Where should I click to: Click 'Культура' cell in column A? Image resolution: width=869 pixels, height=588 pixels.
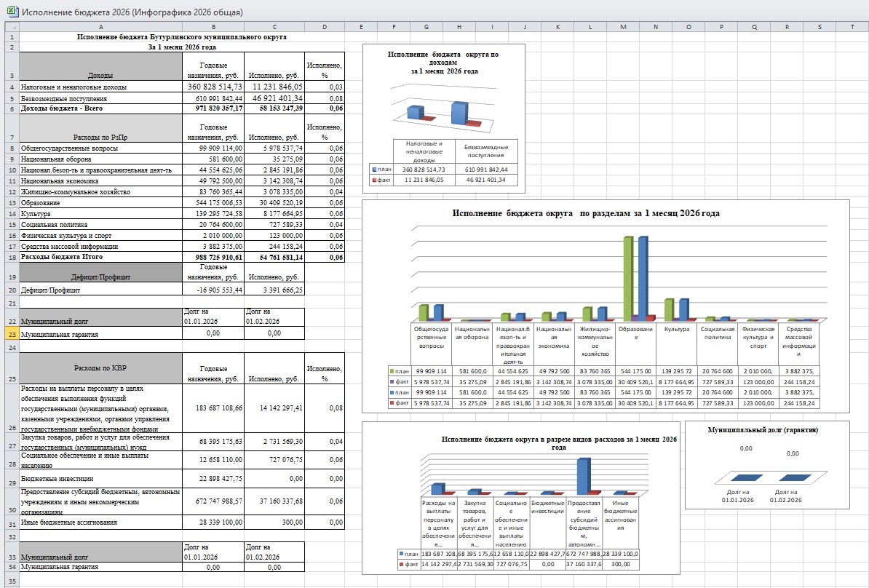click(x=100, y=213)
